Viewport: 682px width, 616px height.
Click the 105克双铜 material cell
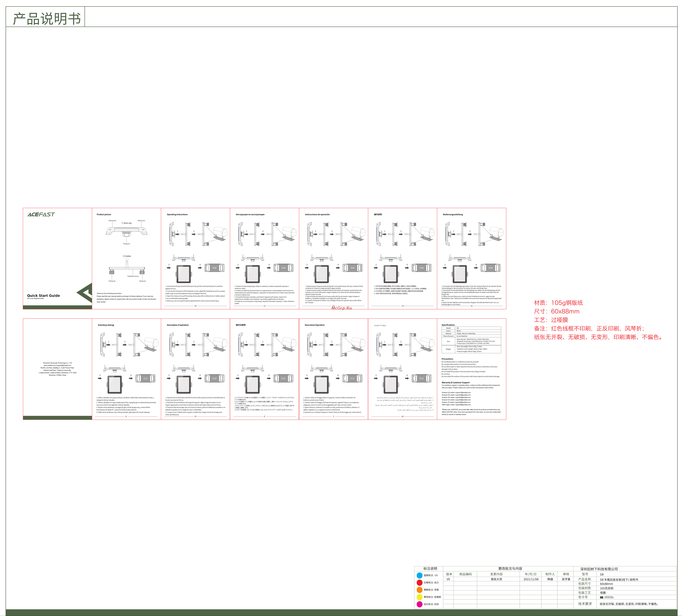point(607,588)
